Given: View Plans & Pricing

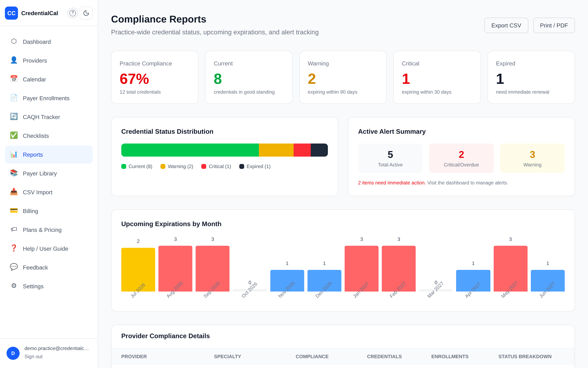Looking at the screenshot, I should pos(49,230).
